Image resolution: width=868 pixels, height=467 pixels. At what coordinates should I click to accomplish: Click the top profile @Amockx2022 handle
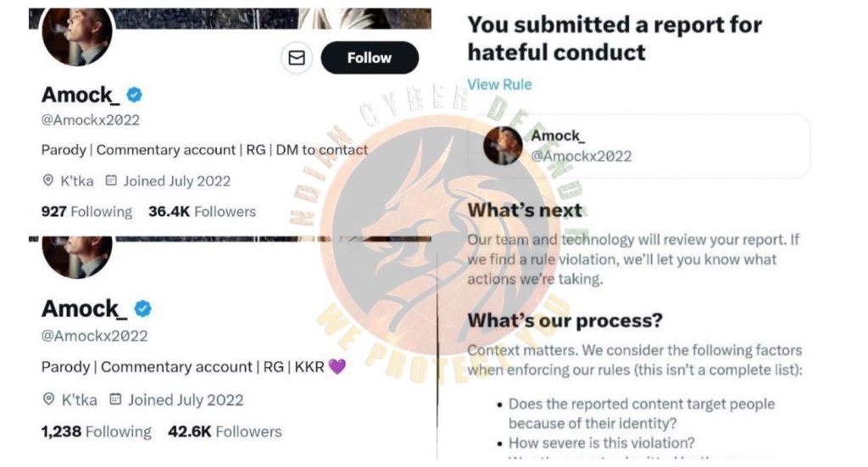click(x=91, y=120)
